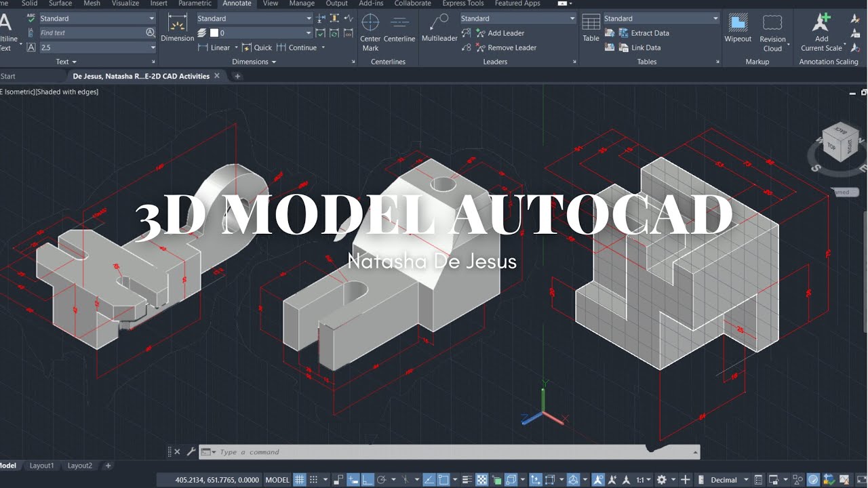Screen dimensions: 868x488
Task: Toggle snap mode dots in status bar
Action: (x=313, y=480)
